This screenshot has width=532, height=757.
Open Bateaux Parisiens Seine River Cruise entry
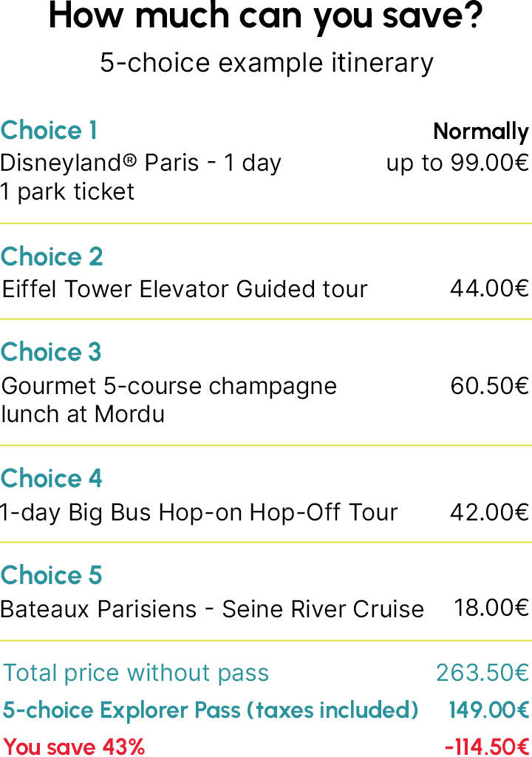tap(212, 609)
